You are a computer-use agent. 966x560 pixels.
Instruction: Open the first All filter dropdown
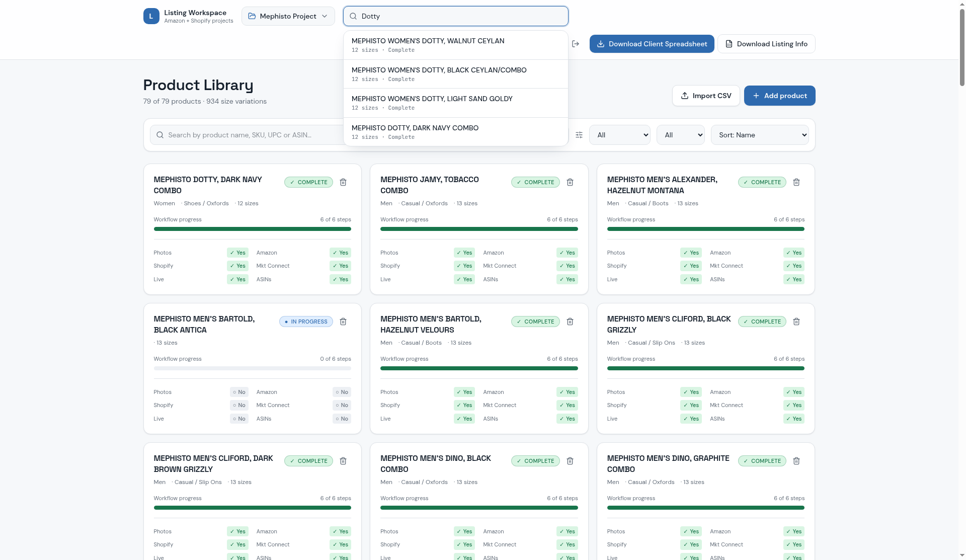coord(620,135)
